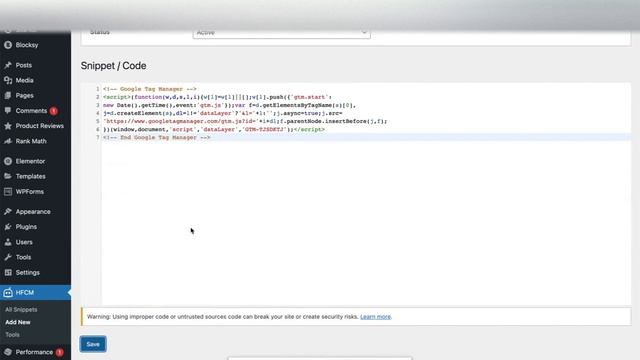Open Tools submenu under HFCM
This screenshot has width=640, height=360.
12,334
